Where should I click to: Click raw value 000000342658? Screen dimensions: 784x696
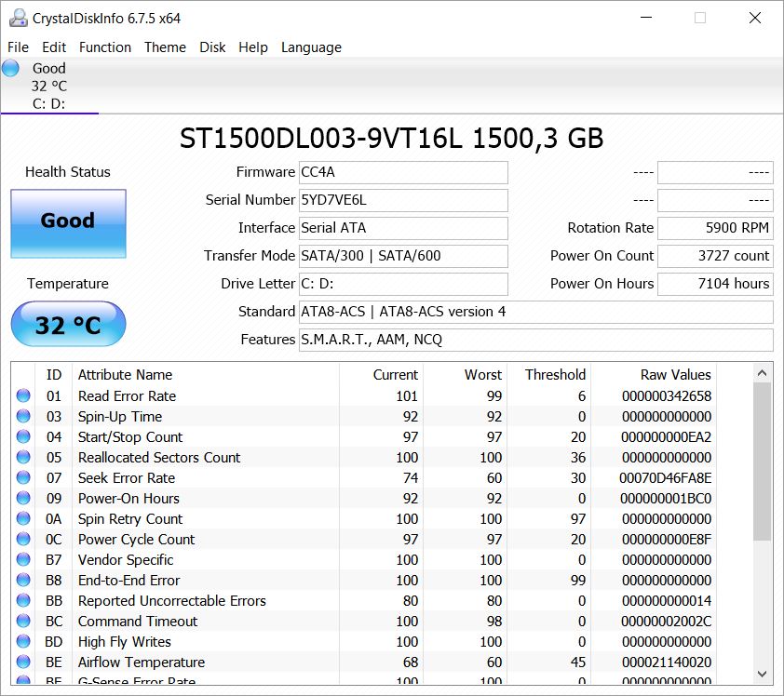[667, 396]
